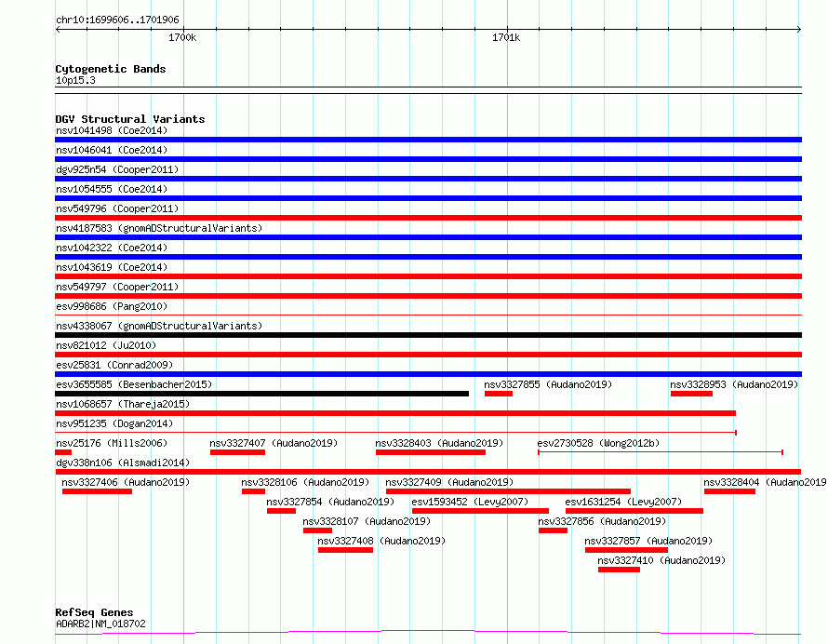
Task: Select the esv1631254 (Levy2007) label
Action: pyautogui.click(x=623, y=502)
